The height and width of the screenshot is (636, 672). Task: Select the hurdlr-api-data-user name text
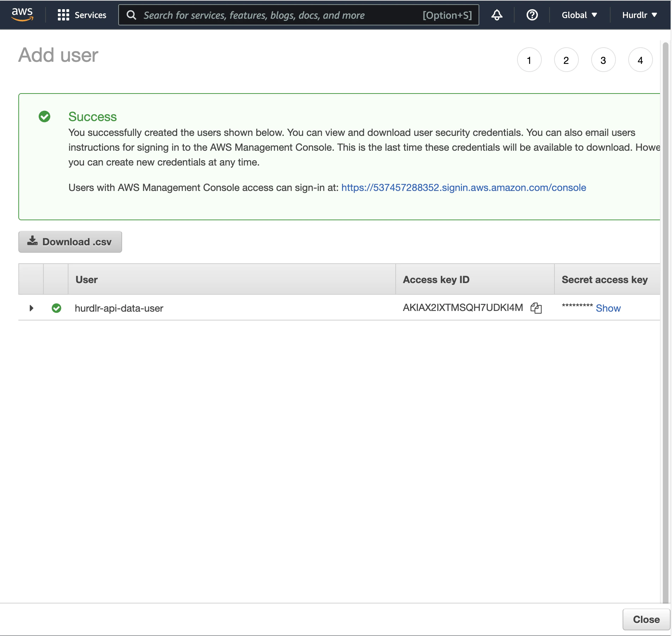(119, 308)
